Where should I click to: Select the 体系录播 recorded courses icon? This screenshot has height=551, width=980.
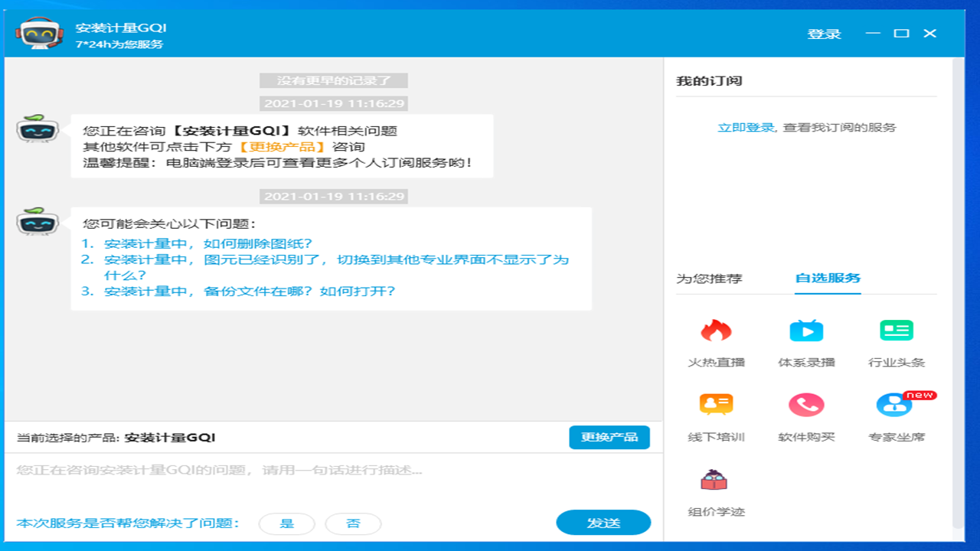[x=808, y=330]
